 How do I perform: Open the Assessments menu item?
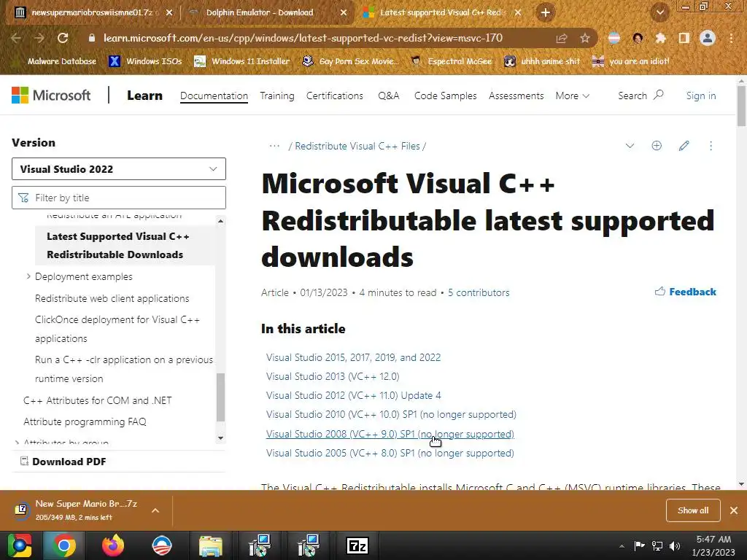pos(516,96)
